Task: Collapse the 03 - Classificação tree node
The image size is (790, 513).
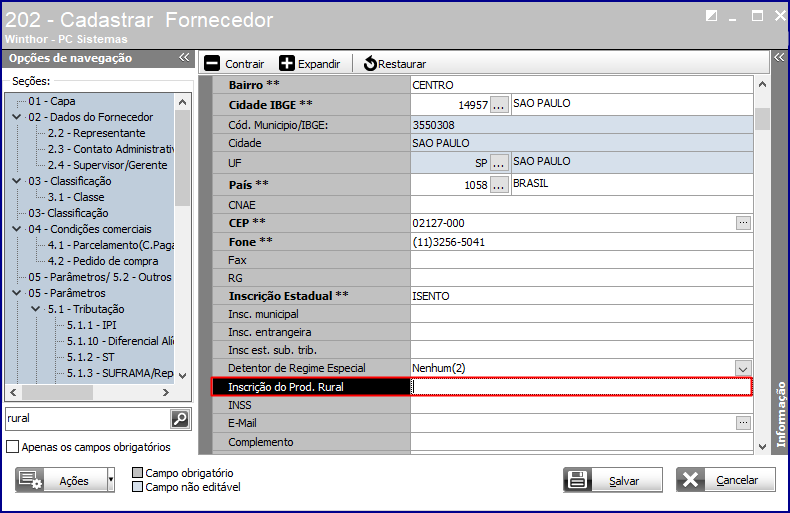Action: (17, 181)
